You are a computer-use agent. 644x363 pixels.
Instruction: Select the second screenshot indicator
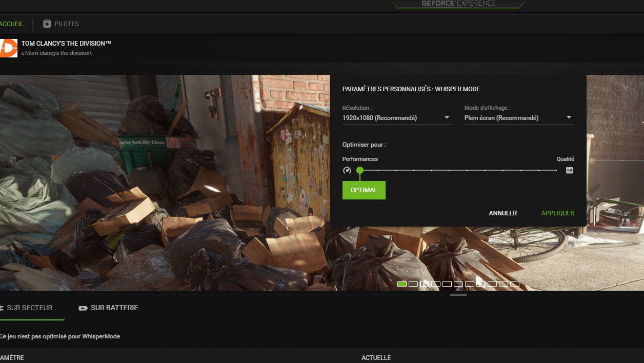[413, 284]
